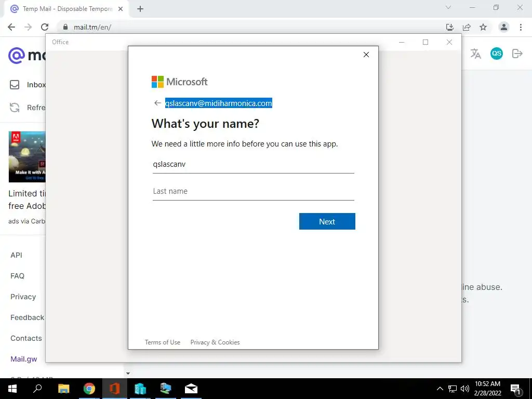Open the Windows Start menu
This screenshot has height=399, width=532.
pos(12,389)
